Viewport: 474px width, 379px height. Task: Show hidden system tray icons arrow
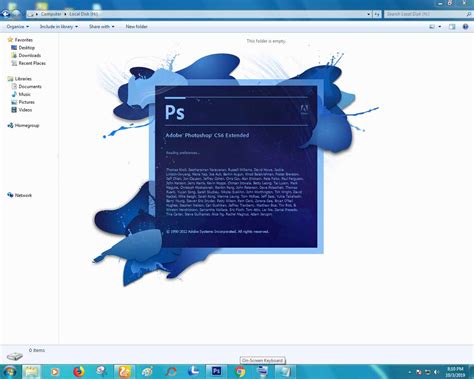pos(410,372)
